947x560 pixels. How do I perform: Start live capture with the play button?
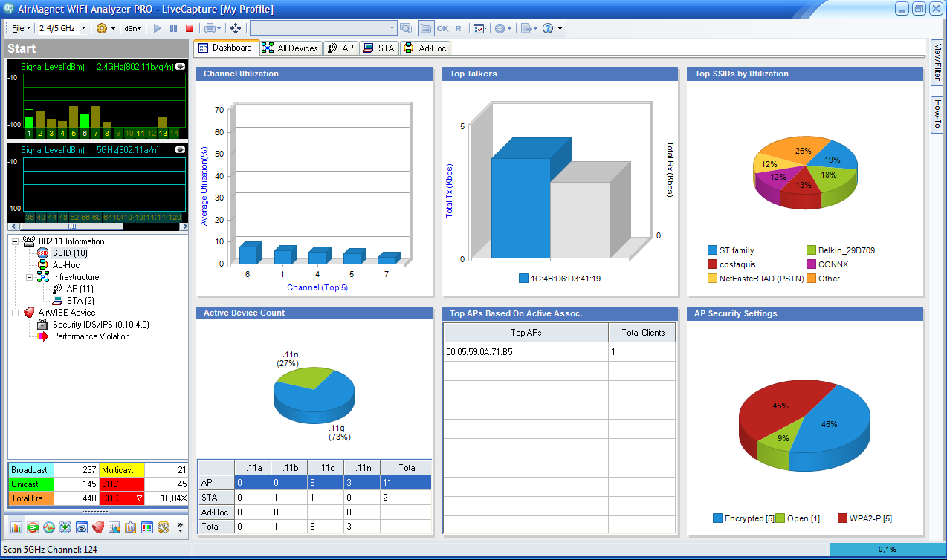(157, 28)
